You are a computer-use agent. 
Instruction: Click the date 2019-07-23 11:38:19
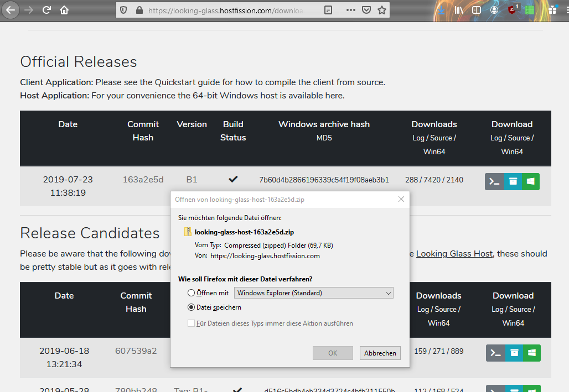(68, 186)
